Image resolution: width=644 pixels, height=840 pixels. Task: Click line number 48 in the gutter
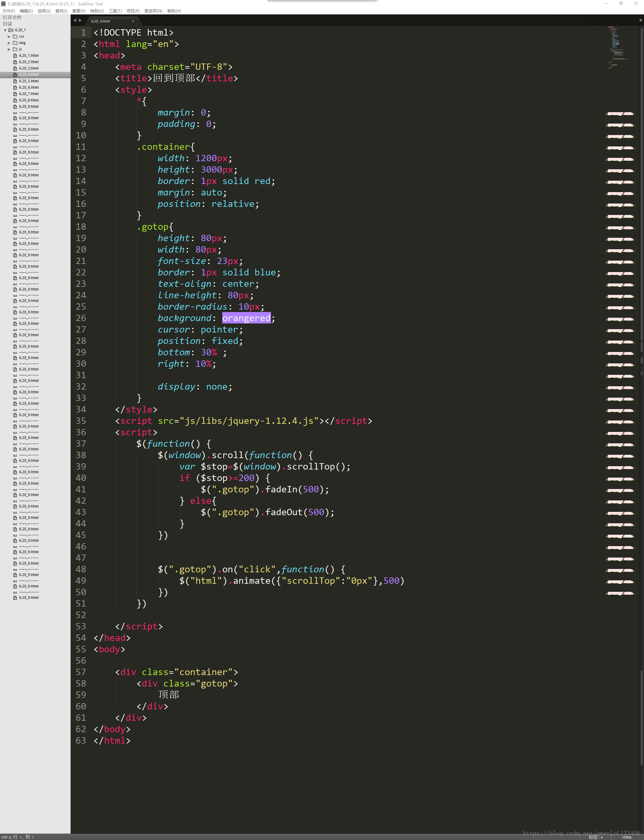point(81,569)
